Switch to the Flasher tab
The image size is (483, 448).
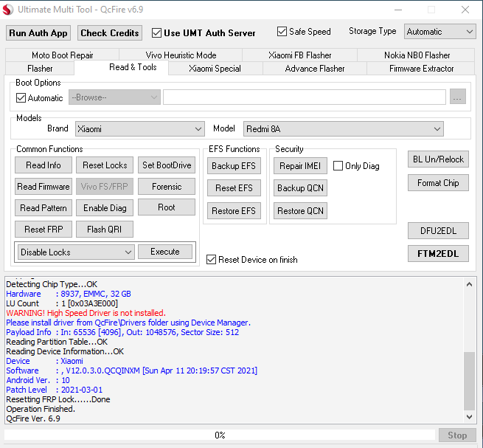40,69
